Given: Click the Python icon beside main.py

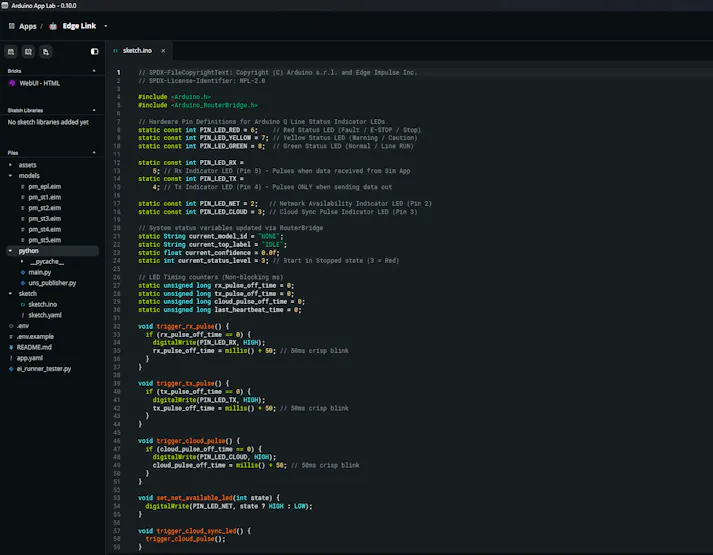Looking at the screenshot, I should point(22,272).
